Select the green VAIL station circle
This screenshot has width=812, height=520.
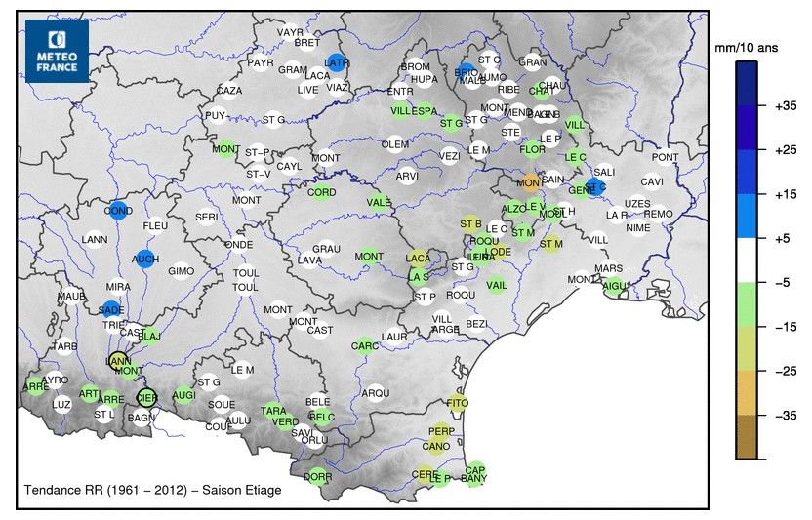(x=497, y=285)
